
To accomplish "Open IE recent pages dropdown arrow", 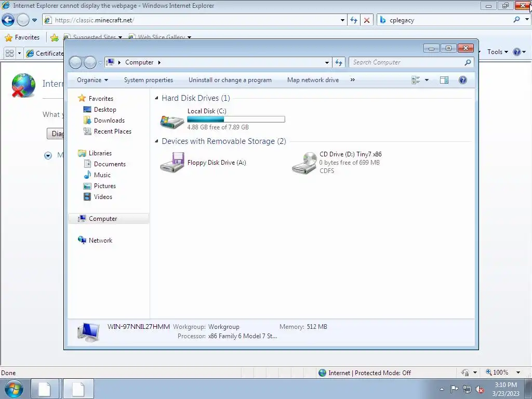I will click(34, 20).
